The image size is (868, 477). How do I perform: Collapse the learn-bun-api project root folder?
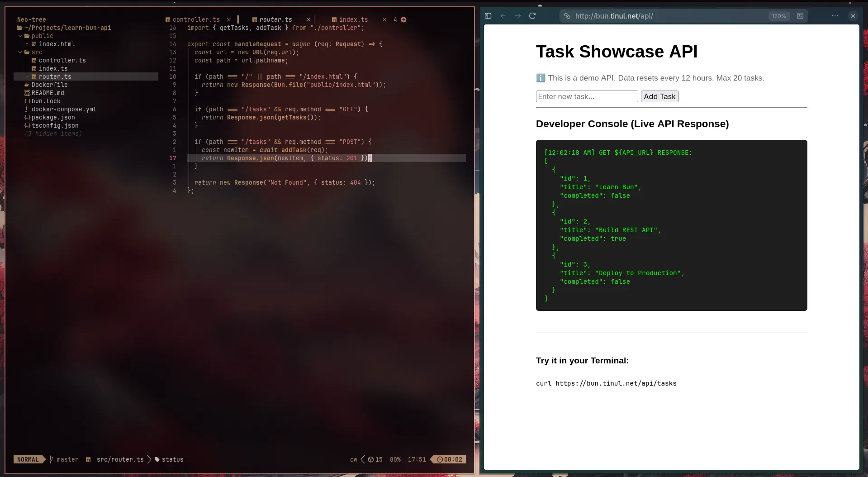point(20,28)
